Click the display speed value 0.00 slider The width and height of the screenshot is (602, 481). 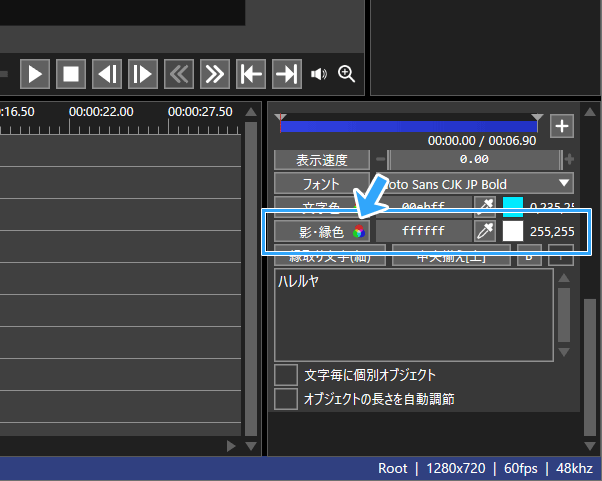point(475,159)
